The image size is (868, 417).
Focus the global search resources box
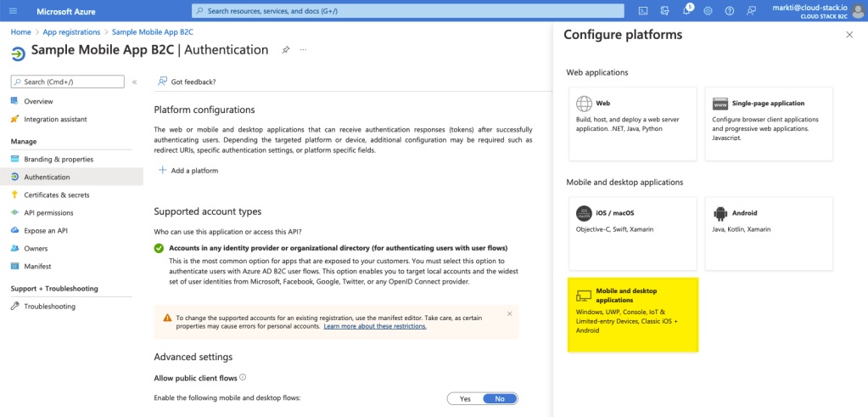pyautogui.click(x=407, y=11)
